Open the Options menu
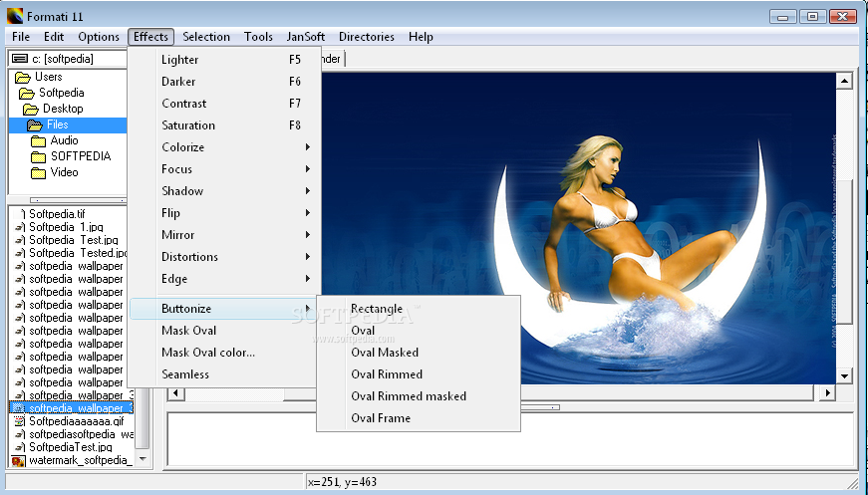868x495 pixels. [x=99, y=37]
